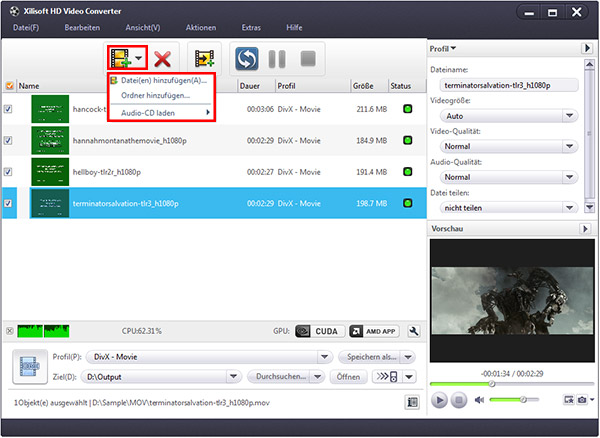Click Durchsuchen... button
The height and width of the screenshot is (438, 600).
pyautogui.click(x=279, y=376)
